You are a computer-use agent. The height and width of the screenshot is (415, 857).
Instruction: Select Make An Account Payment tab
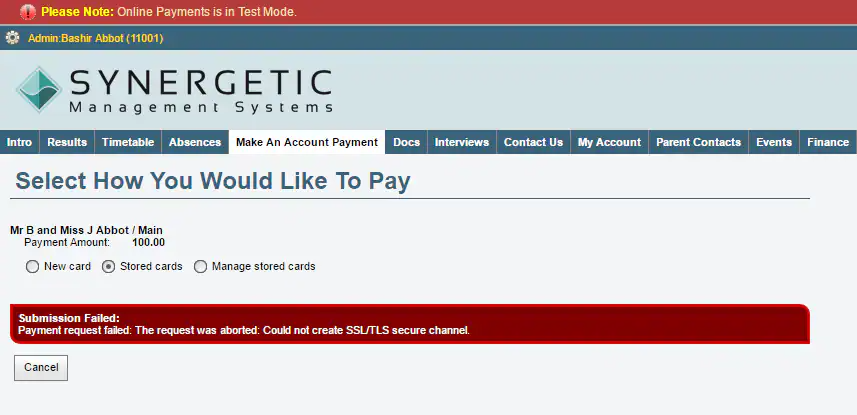coord(307,142)
